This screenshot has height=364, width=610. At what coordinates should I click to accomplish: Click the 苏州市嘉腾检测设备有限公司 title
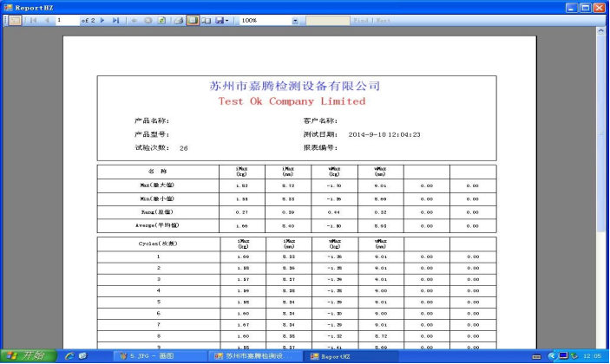point(294,86)
